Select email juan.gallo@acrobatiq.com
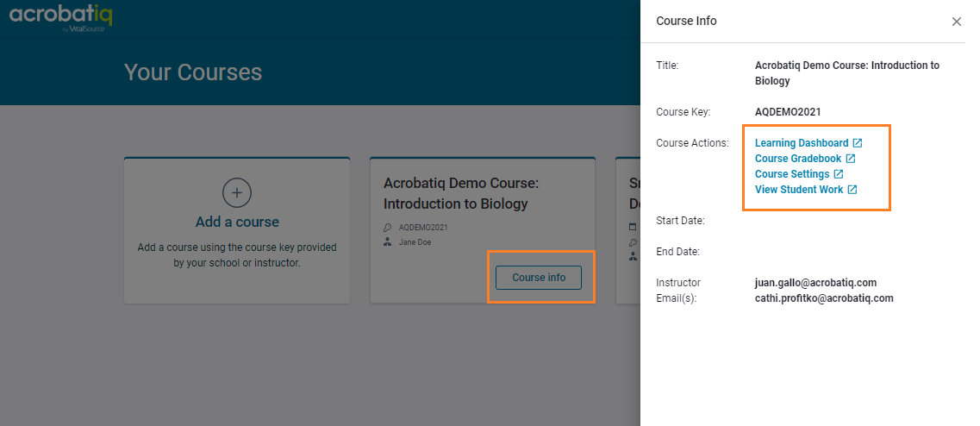980x426 pixels. (815, 283)
